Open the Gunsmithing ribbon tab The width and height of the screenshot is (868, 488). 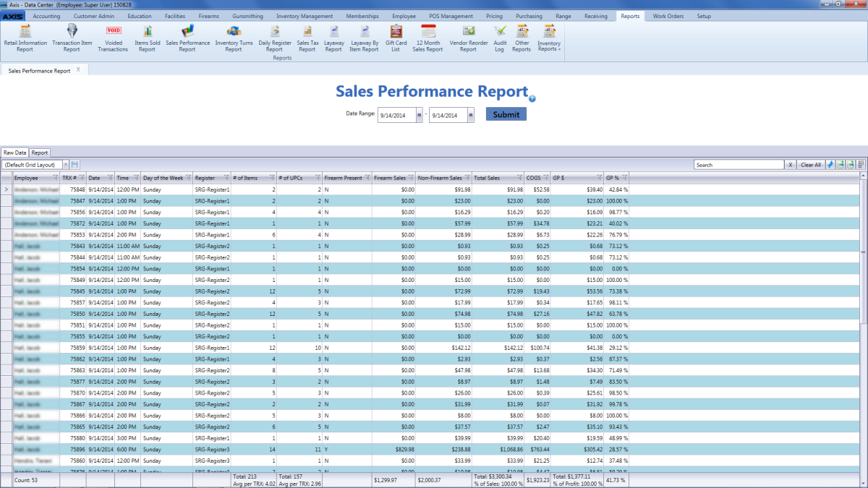click(247, 16)
